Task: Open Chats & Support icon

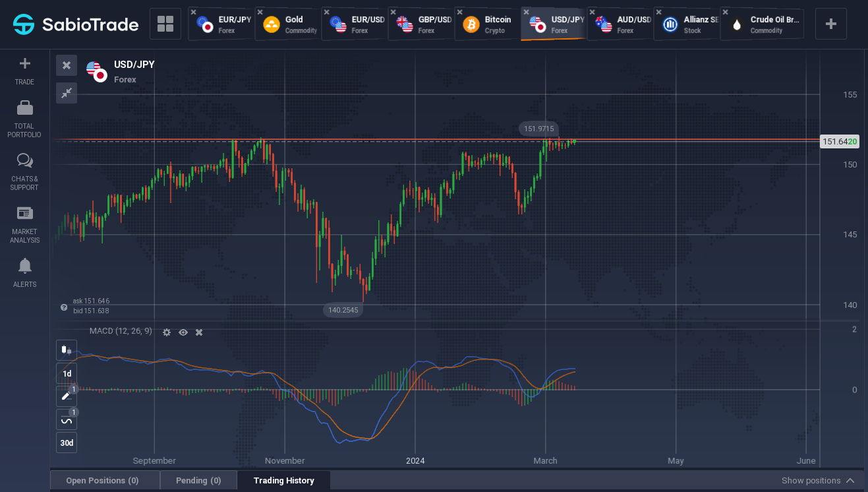Action: point(24,160)
